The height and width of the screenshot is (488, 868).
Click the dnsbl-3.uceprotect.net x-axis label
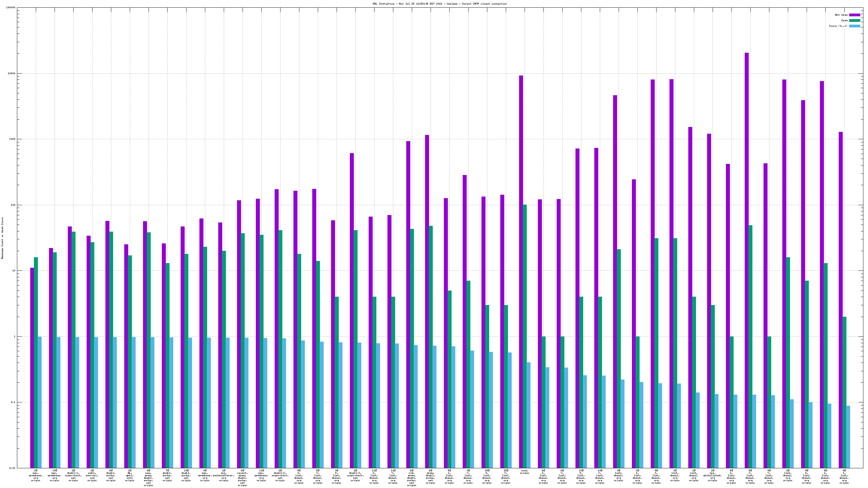(355, 475)
